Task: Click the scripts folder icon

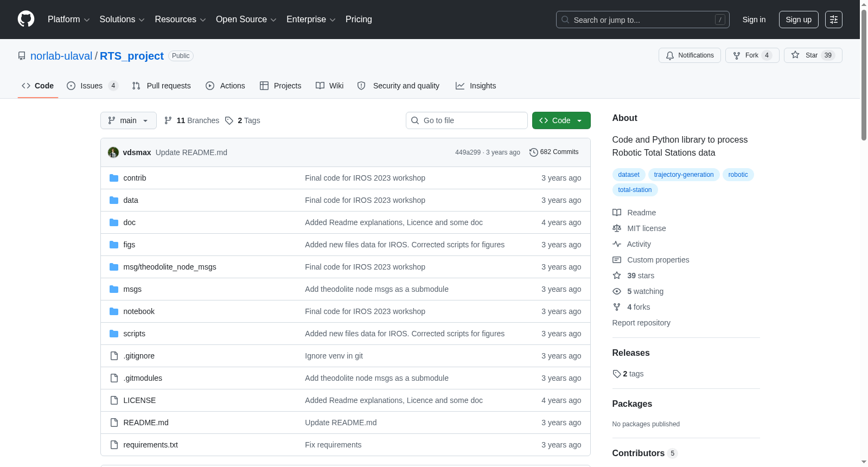Action: (114, 334)
